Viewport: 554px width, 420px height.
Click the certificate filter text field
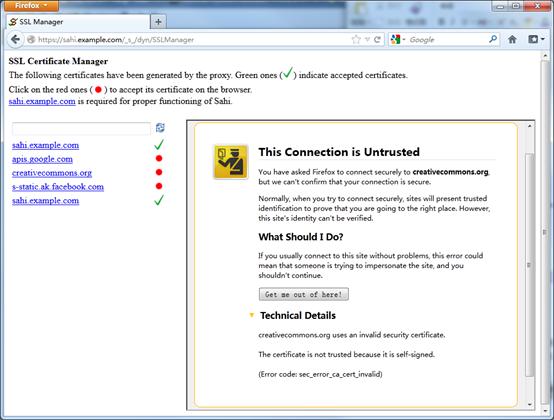[82, 129]
